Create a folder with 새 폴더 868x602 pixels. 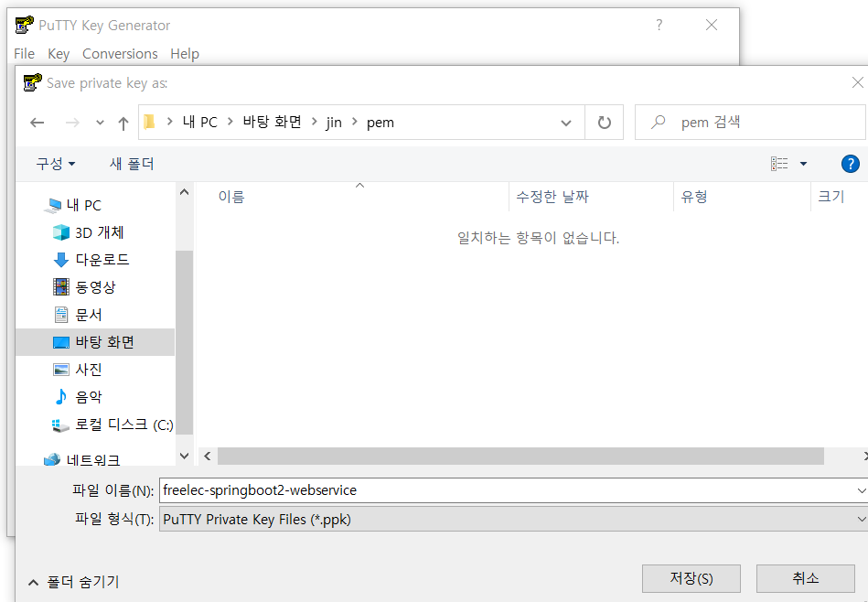pyautogui.click(x=132, y=164)
